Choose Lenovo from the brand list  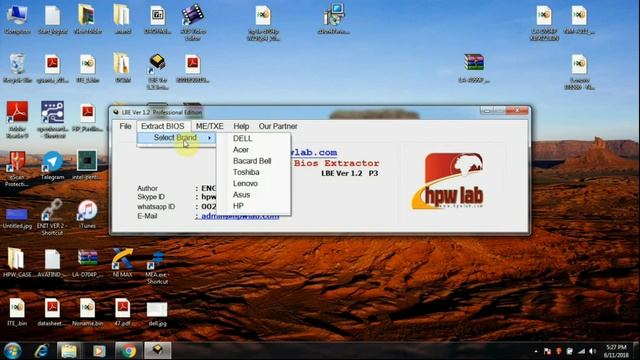[x=245, y=183]
